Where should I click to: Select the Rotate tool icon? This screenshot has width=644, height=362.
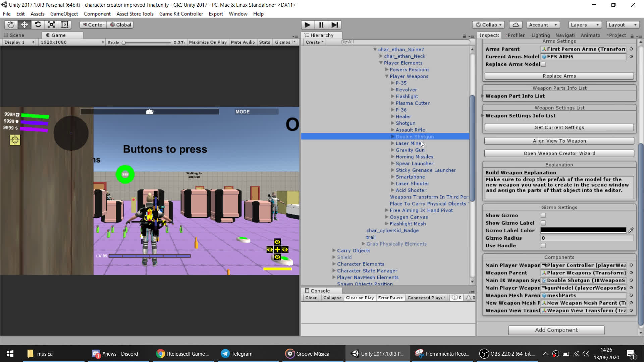coord(38,25)
